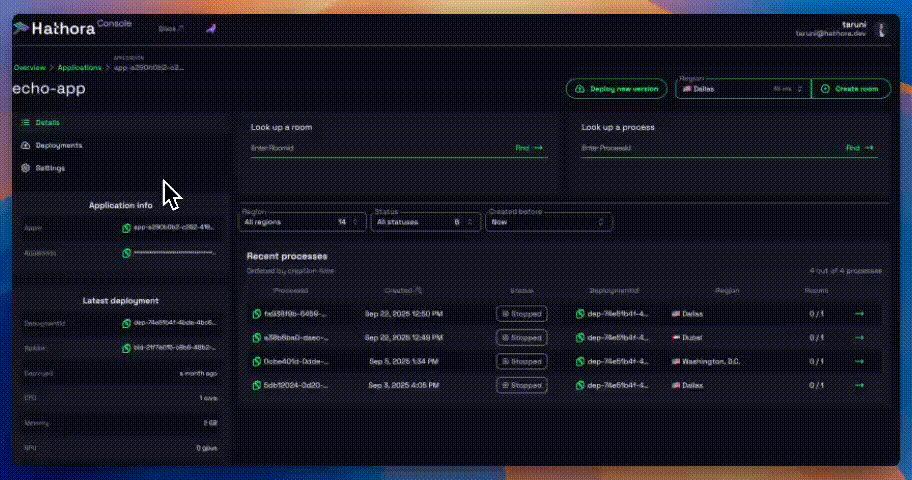The width and height of the screenshot is (912, 480).
Task: Click the Hathora logo icon
Action: tap(21, 27)
